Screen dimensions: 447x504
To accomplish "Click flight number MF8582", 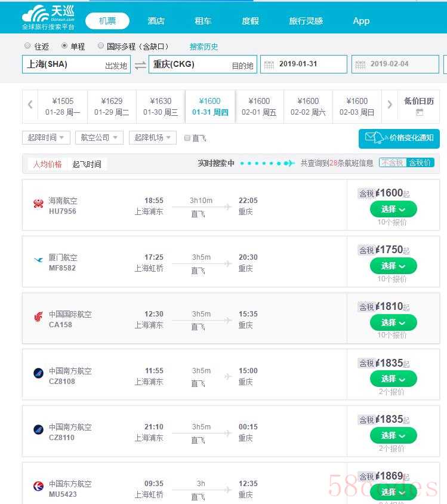I will pyautogui.click(x=62, y=268).
